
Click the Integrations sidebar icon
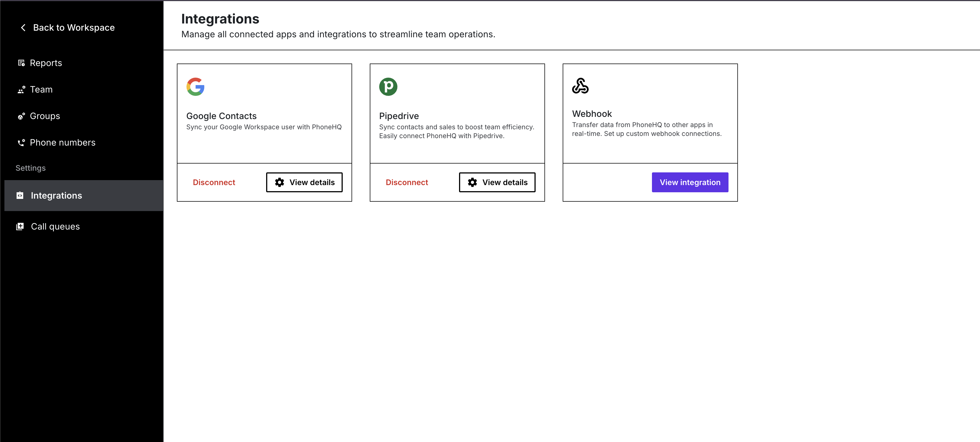coord(20,196)
